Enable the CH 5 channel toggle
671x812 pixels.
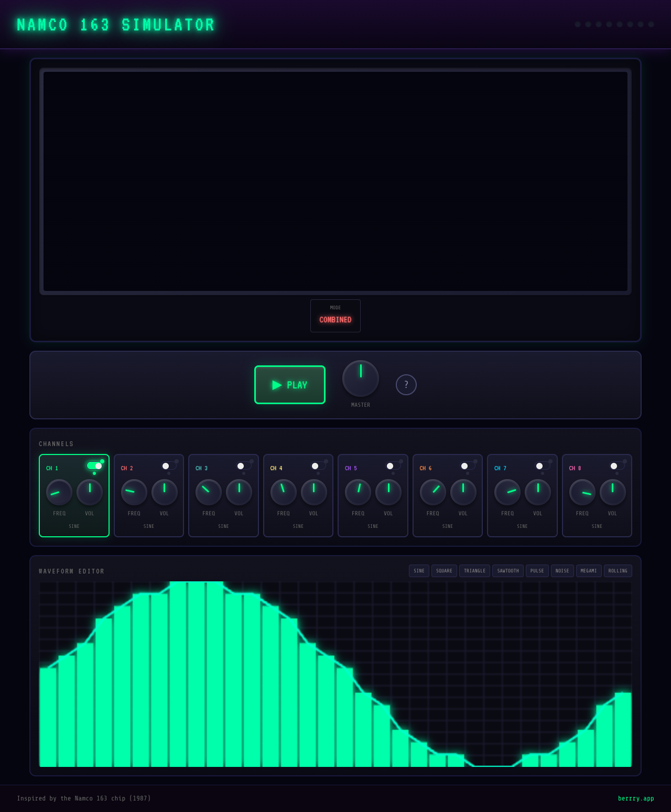click(x=393, y=466)
